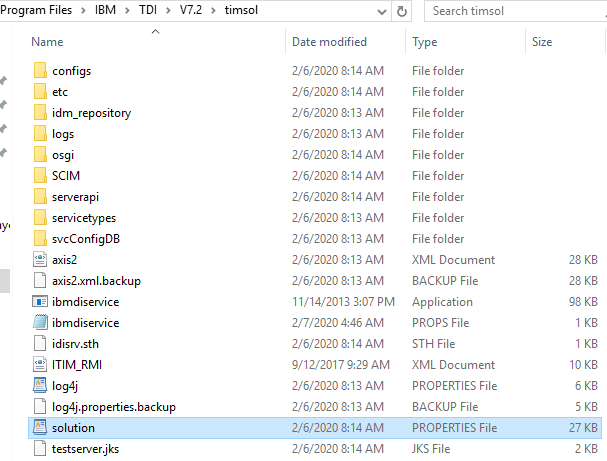607x461 pixels.
Task: Click the Size column header
Action: click(x=542, y=42)
